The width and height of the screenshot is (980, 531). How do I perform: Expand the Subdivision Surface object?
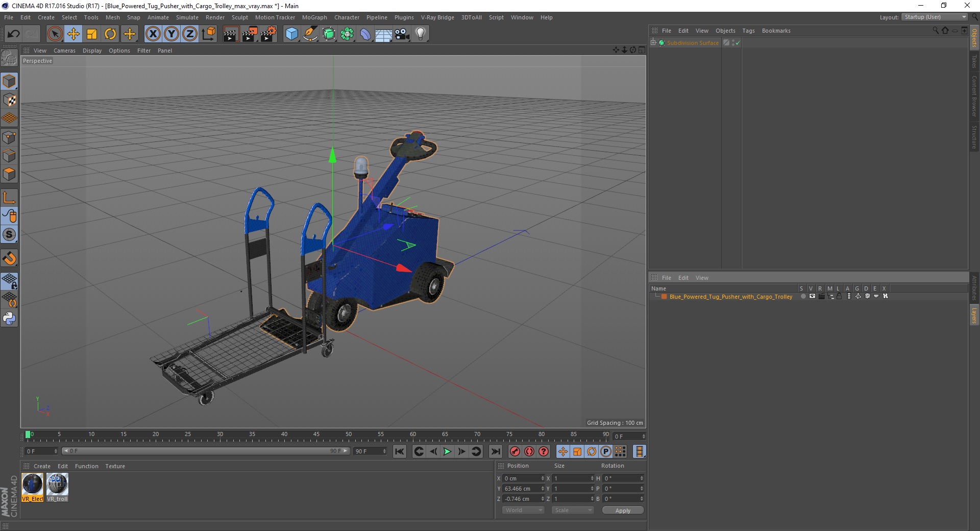pos(653,43)
